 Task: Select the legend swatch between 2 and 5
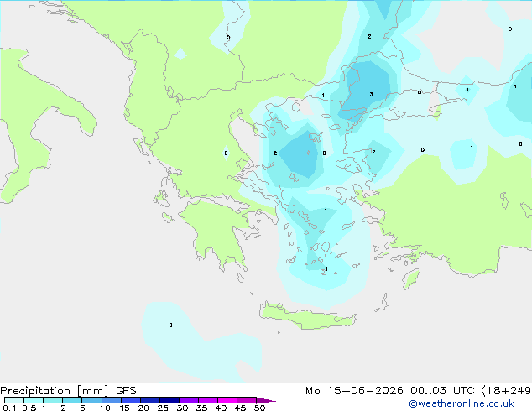72,400
